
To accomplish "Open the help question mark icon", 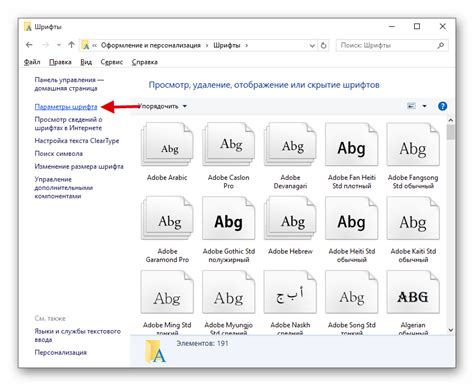I will point(442,106).
